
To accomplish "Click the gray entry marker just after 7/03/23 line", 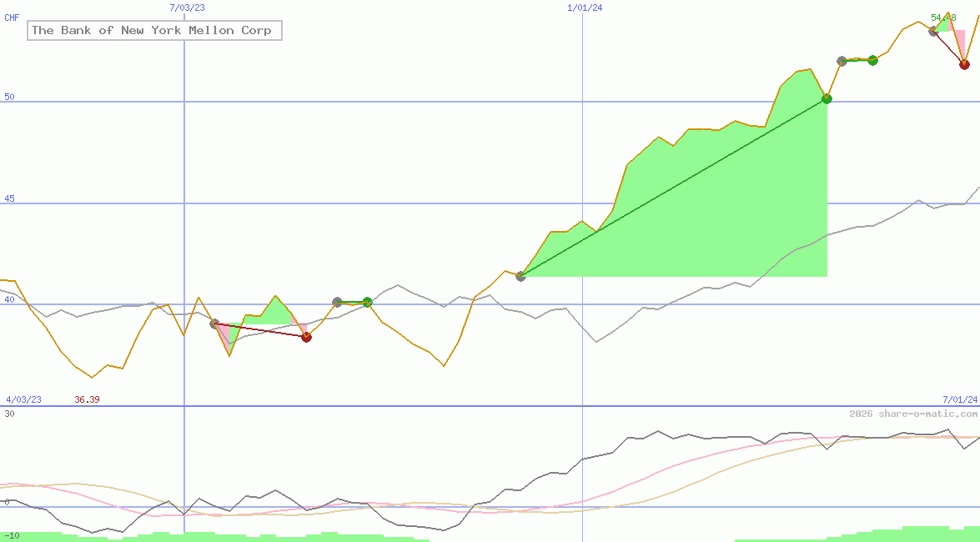I will coord(214,324).
